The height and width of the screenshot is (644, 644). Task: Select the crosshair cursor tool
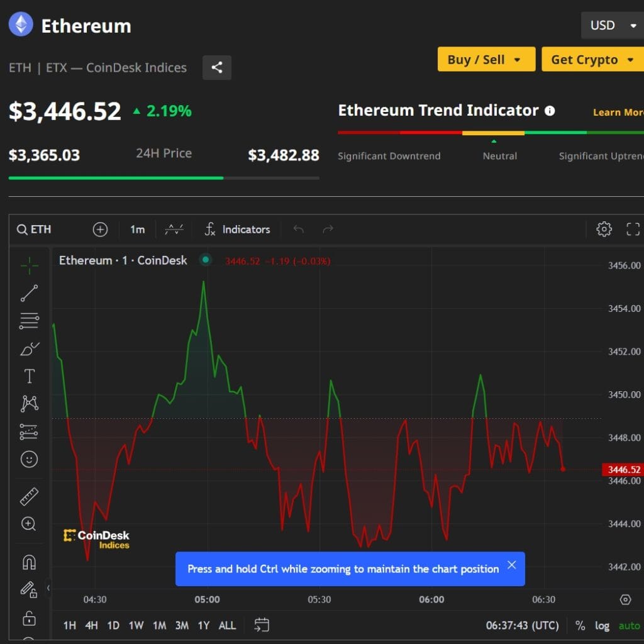29,265
